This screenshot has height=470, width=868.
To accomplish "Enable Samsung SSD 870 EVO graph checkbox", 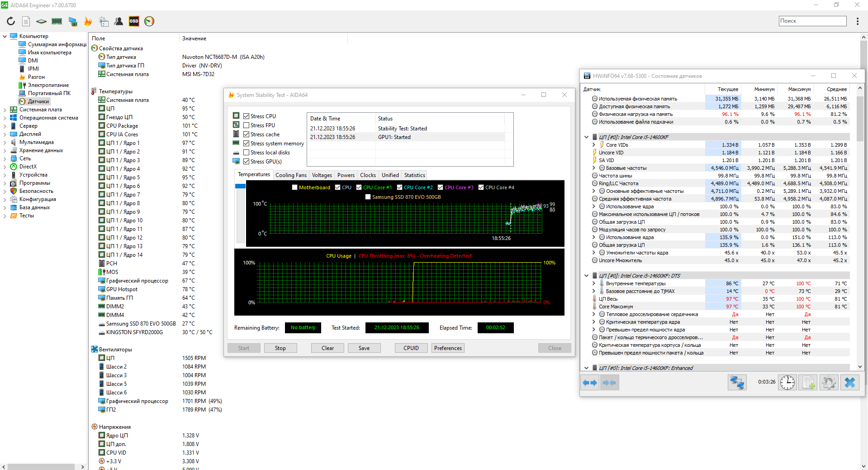I will coord(368,197).
